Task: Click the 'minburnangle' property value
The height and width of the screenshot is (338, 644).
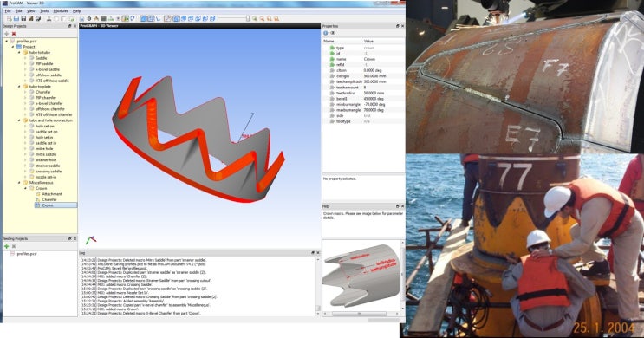Action: (374, 104)
